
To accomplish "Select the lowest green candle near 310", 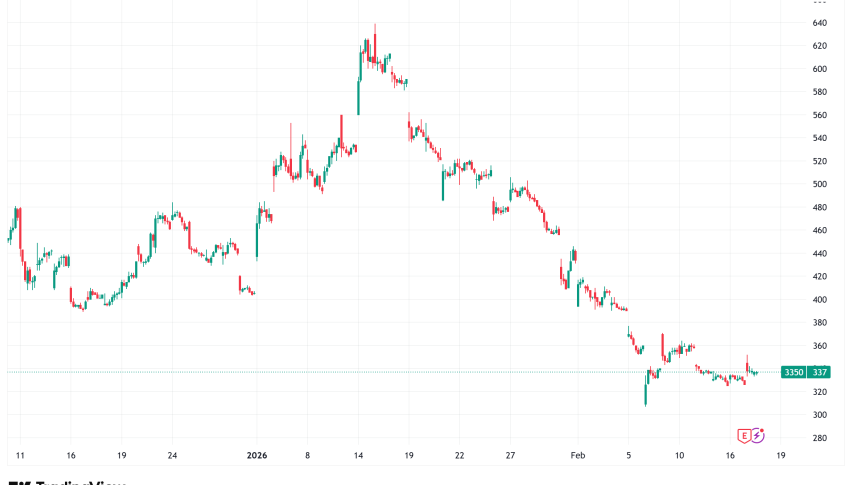I will (647, 398).
